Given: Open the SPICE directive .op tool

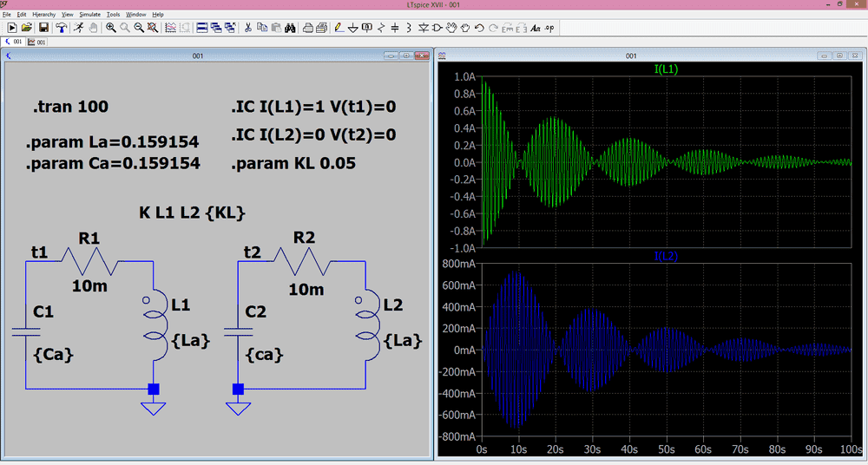Looking at the screenshot, I should (549, 28).
